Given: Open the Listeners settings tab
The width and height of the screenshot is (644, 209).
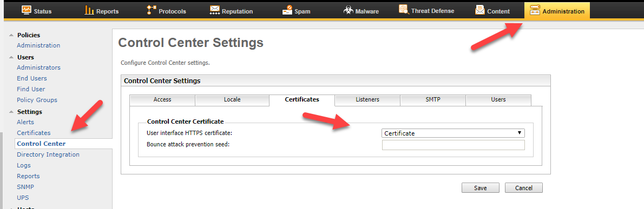Looking at the screenshot, I should pos(367,99).
